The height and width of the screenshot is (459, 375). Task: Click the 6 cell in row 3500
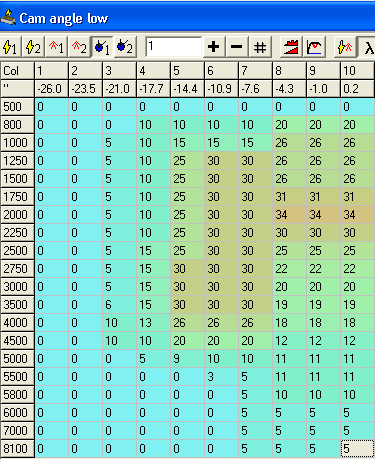(120, 305)
